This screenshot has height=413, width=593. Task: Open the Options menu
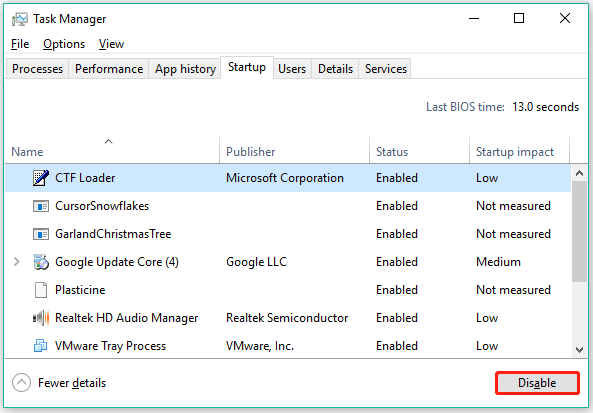[x=64, y=44]
